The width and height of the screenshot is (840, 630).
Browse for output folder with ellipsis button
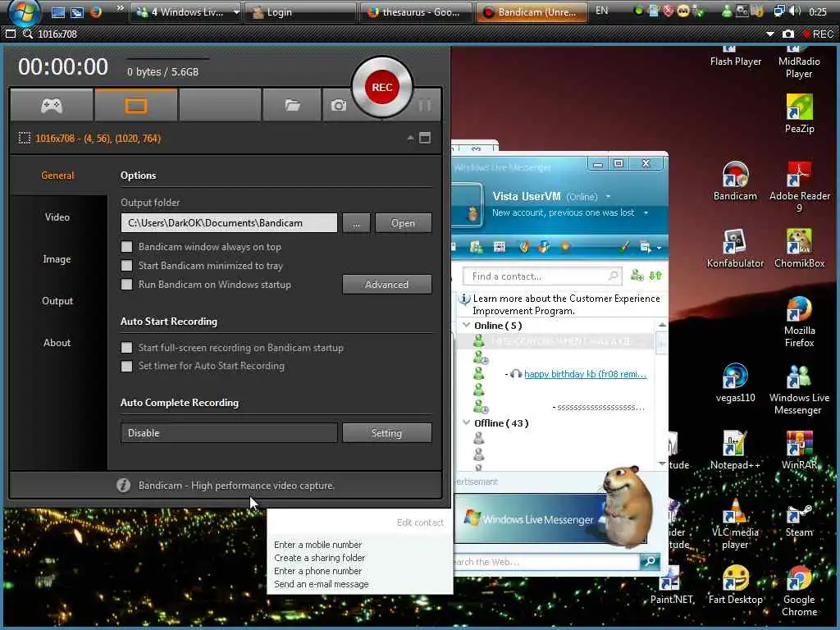click(x=356, y=223)
